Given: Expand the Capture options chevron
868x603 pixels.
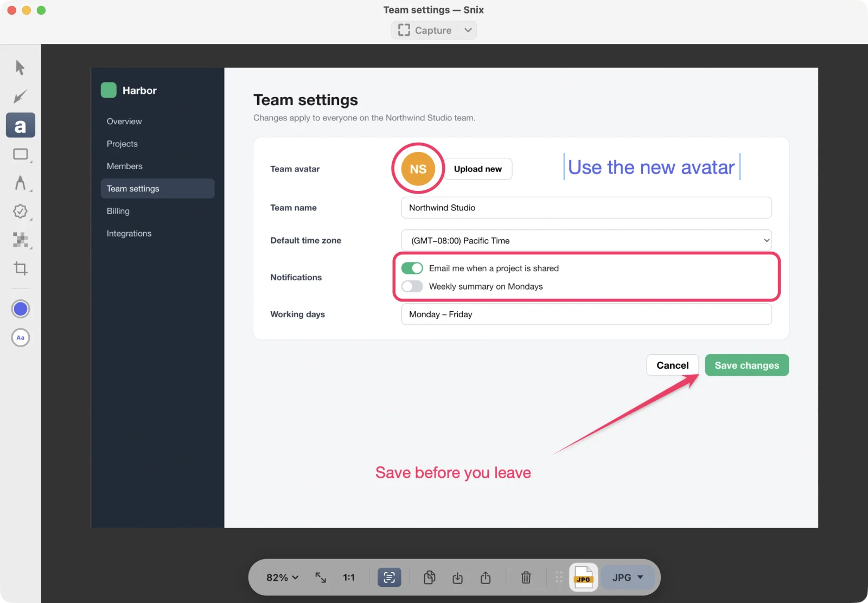Looking at the screenshot, I should [x=468, y=30].
